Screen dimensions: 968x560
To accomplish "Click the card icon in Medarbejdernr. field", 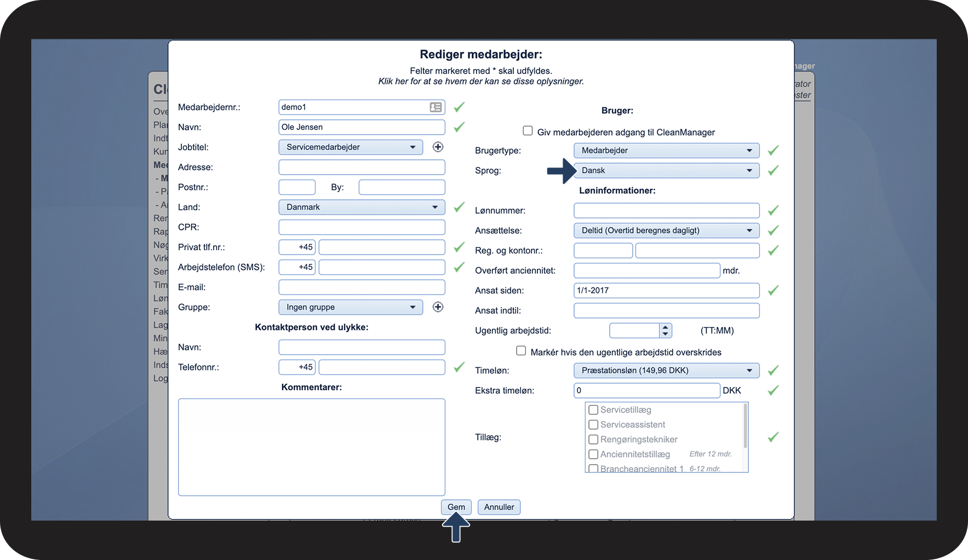I will 436,107.
